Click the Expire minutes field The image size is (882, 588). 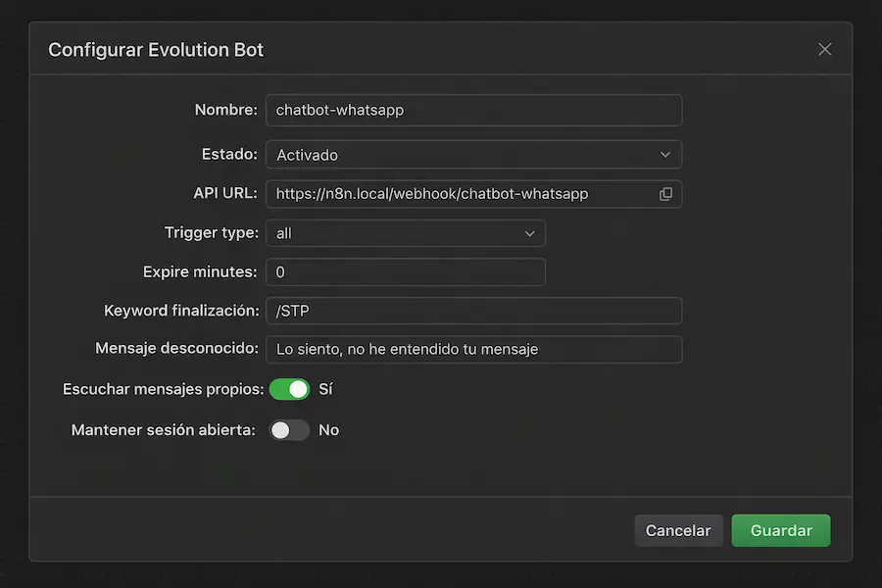pos(405,271)
